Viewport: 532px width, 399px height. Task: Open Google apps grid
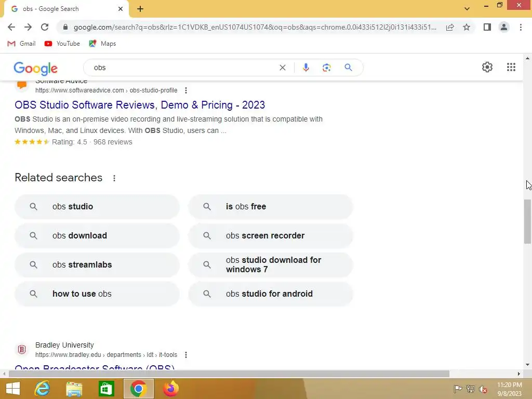tap(511, 67)
